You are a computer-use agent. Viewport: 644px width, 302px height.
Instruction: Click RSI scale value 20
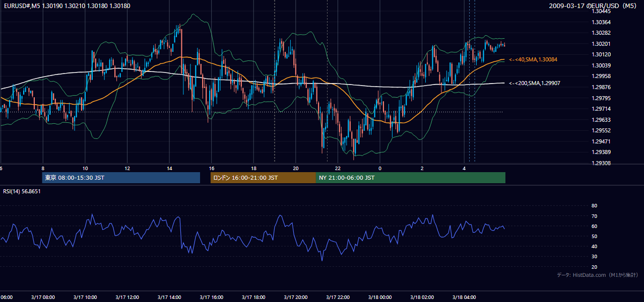pyautogui.click(x=594, y=267)
